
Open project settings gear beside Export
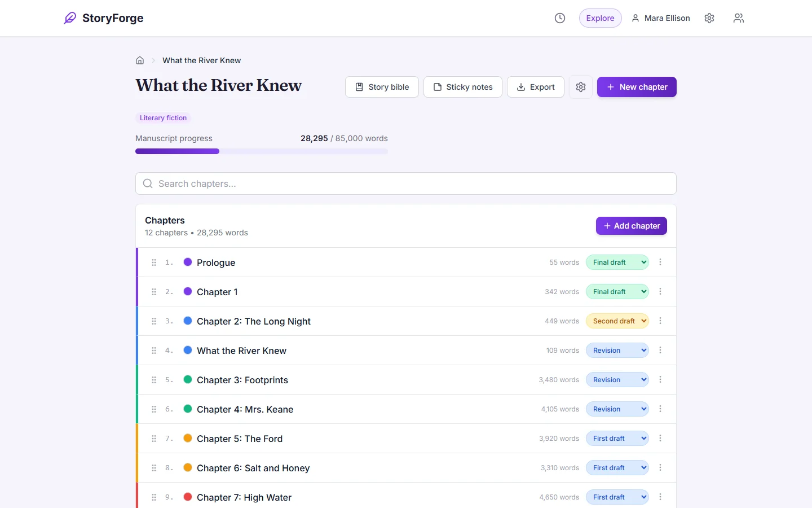click(x=581, y=87)
